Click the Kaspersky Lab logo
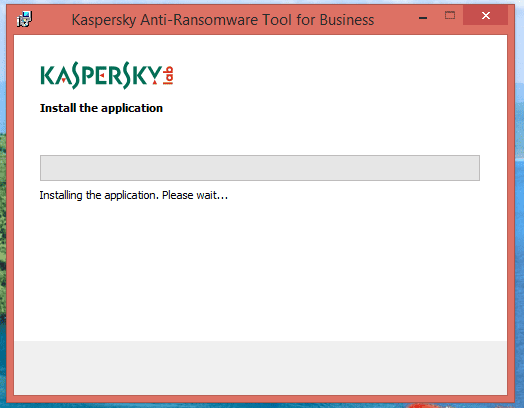The image size is (524, 408). pyautogui.click(x=107, y=75)
